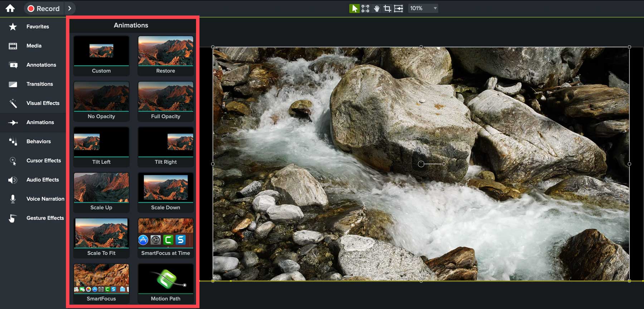This screenshot has height=309, width=644.
Task: Click the Gesture Effects hand icon
Action: click(x=13, y=218)
